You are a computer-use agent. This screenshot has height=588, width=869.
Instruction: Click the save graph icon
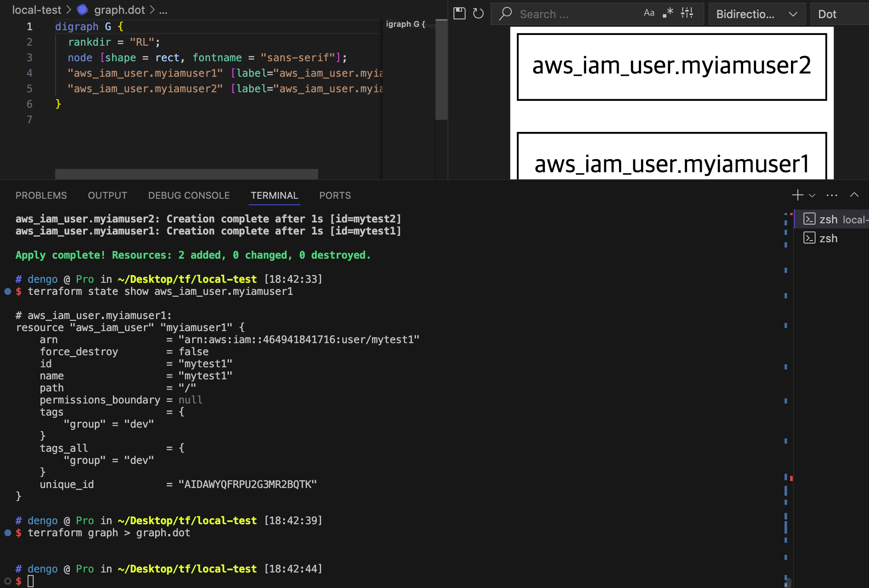pyautogui.click(x=460, y=14)
